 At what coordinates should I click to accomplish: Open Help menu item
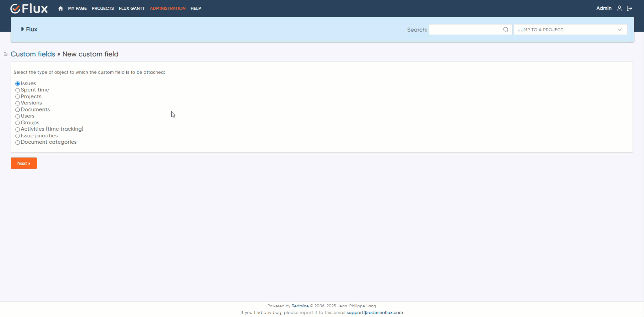196,8
